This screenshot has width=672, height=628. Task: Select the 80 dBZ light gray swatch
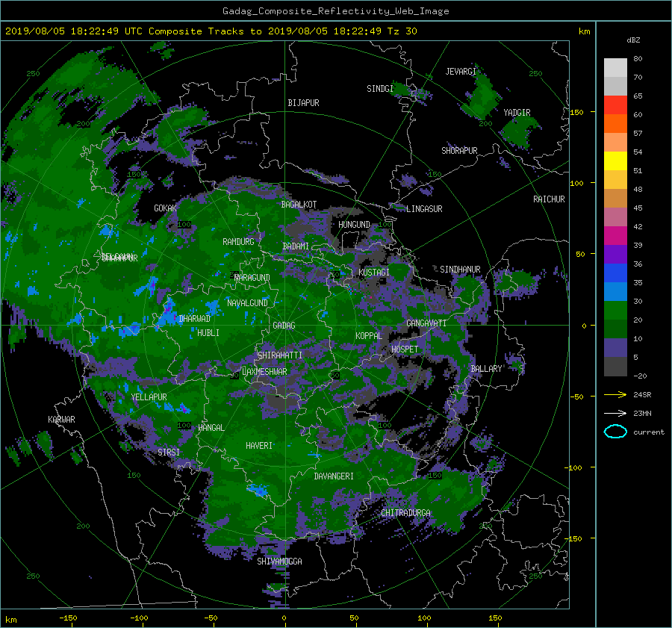pos(615,67)
